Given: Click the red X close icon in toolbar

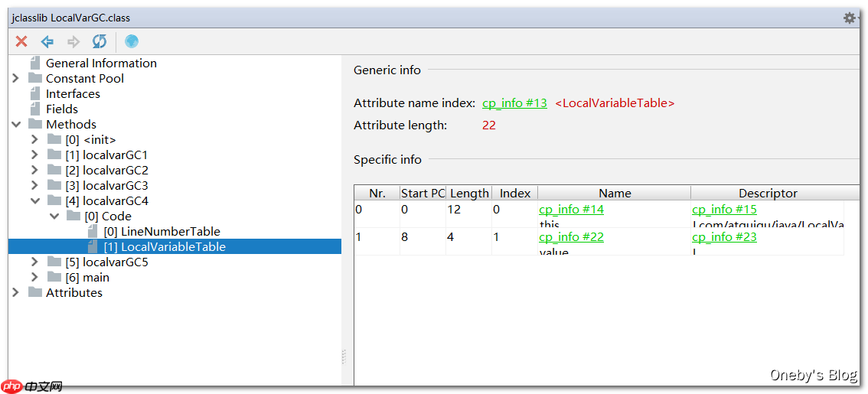Looking at the screenshot, I should click(21, 41).
